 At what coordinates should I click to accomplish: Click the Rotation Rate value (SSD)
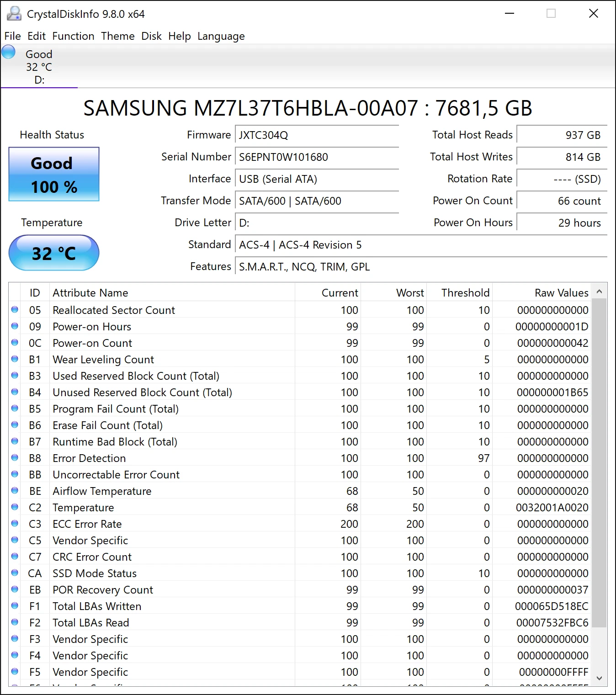click(562, 179)
